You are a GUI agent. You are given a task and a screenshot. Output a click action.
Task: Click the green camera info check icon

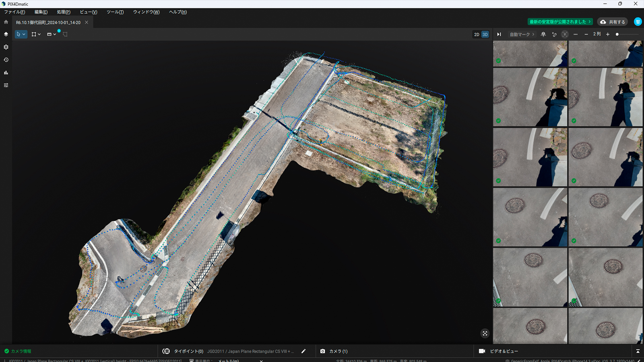point(6,351)
